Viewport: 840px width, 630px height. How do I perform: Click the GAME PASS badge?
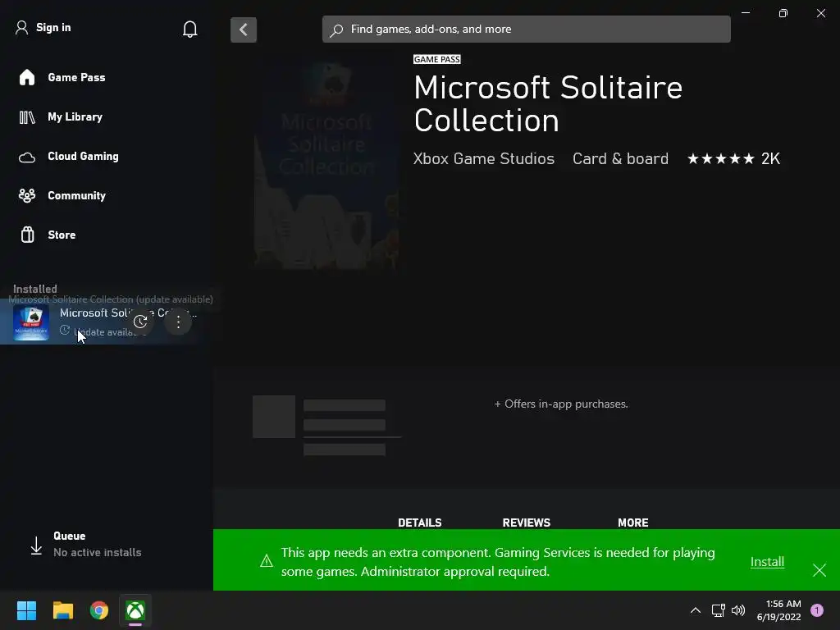pos(436,59)
